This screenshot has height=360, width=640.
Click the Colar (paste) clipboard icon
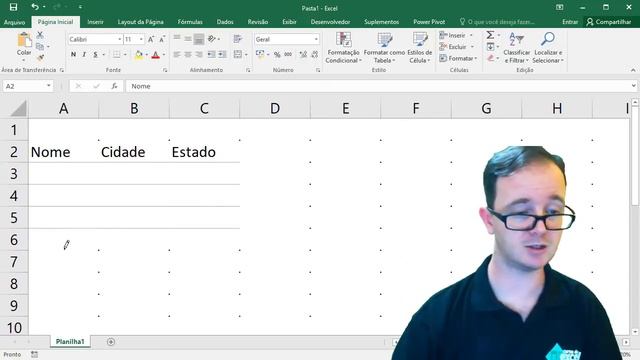tap(24, 40)
